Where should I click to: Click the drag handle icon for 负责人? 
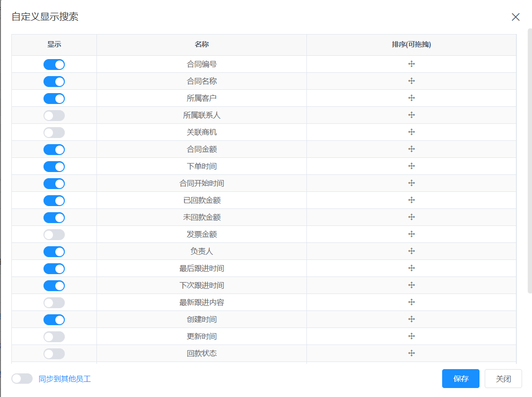[411, 251]
